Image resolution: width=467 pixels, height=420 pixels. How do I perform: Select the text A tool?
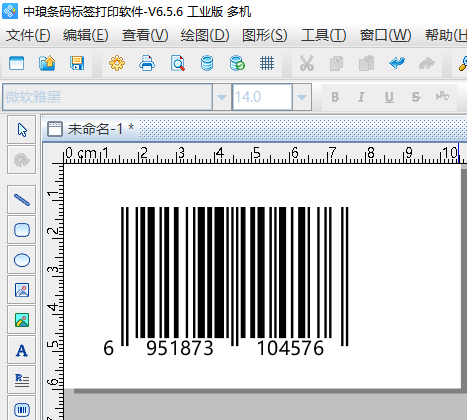[x=22, y=350]
